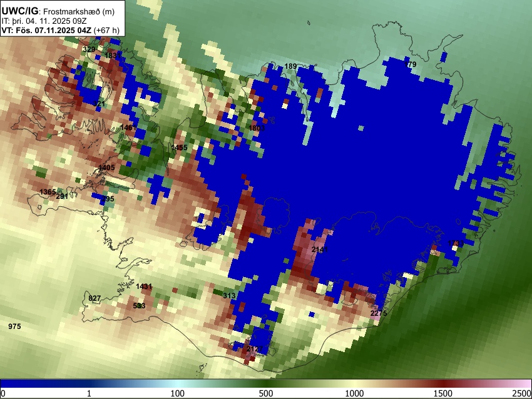The width and height of the screenshot is (532, 399).
Task: Click the map value 1461
Action: (128, 128)
